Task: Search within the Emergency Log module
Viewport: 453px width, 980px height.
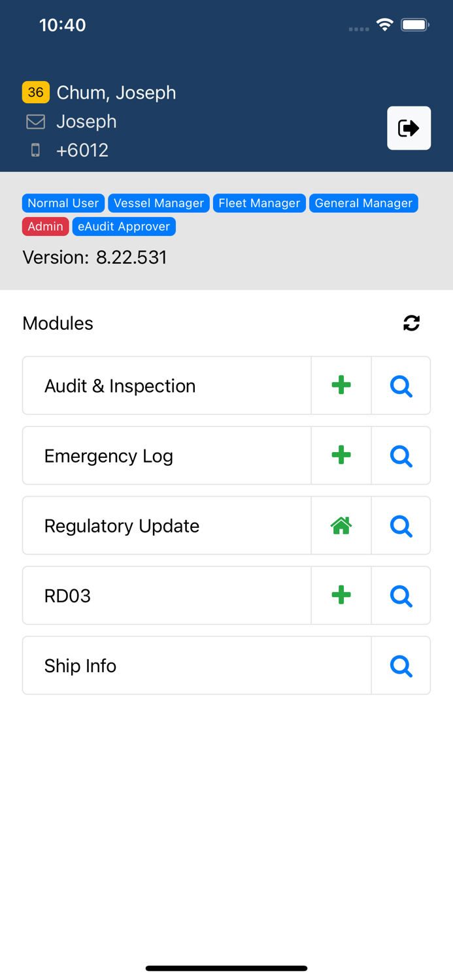Action: point(401,455)
